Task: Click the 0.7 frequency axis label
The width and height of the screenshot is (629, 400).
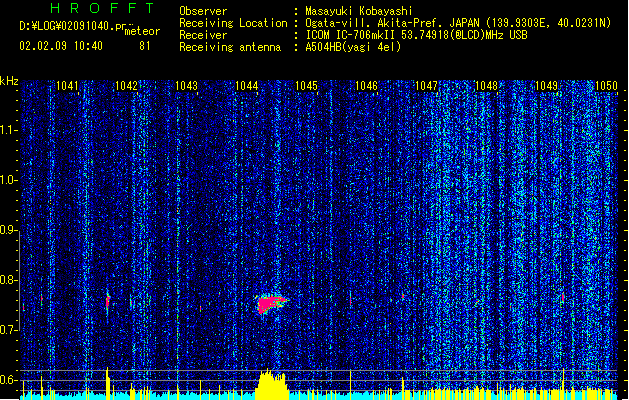Action: (x=9, y=330)
